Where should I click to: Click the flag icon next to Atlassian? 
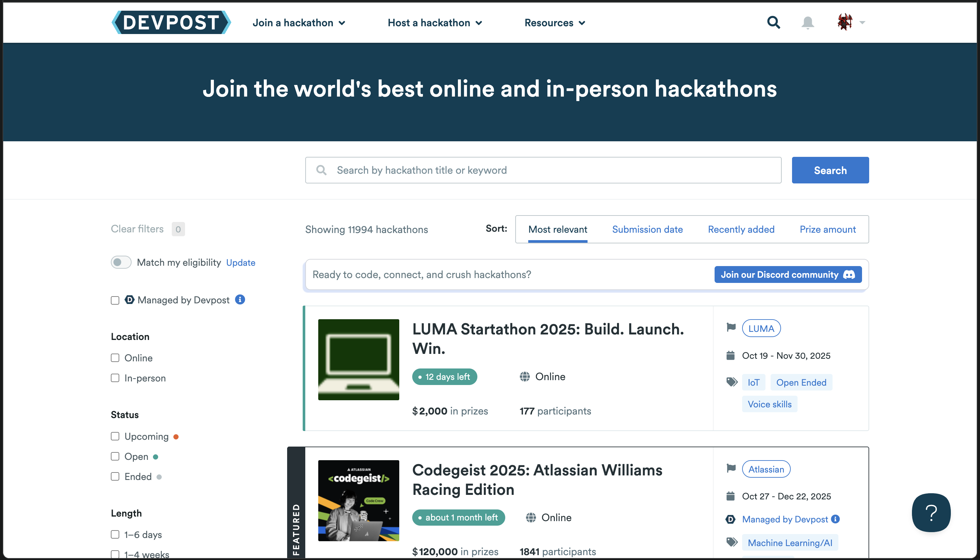coord(731,468)
